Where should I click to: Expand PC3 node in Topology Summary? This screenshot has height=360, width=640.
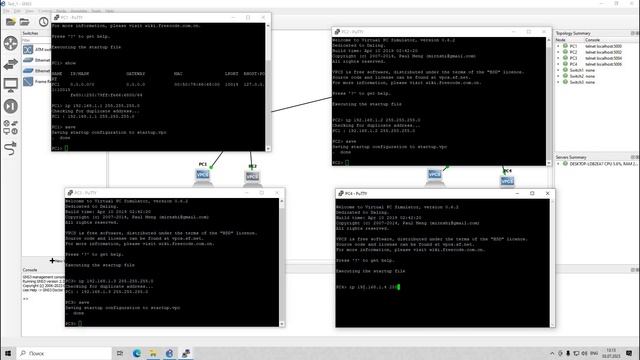point(558,58)
